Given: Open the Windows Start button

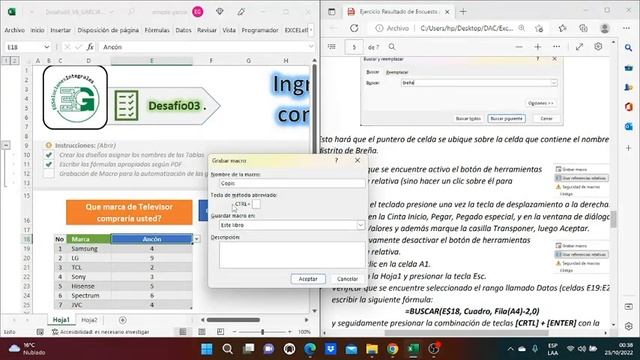Looking at the screenshot, I should point(207,349).
